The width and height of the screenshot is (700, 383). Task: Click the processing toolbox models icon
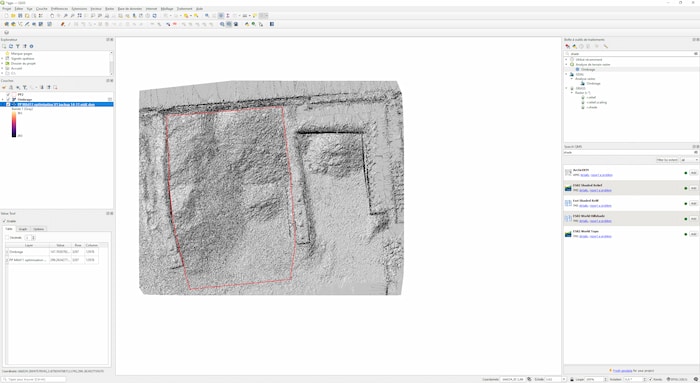click(x=567, y=46)
